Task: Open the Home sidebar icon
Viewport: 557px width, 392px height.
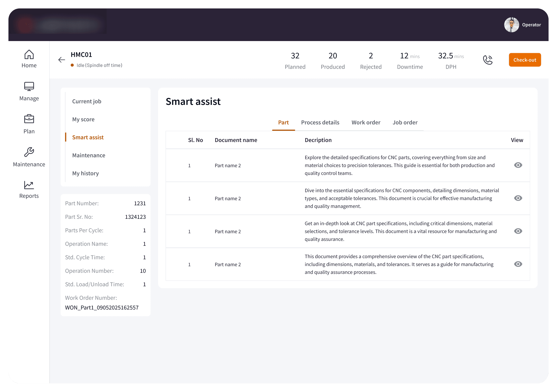Action: click(x=29, y=55)
